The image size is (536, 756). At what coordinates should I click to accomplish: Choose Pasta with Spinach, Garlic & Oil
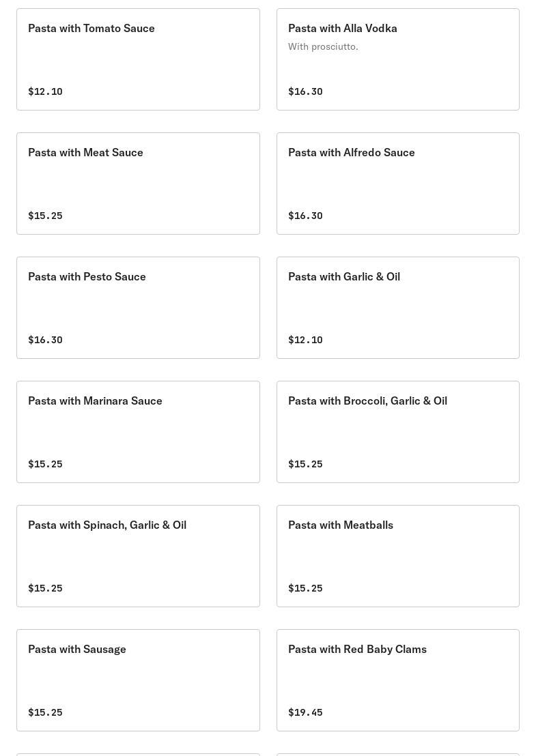click(138, 556)
